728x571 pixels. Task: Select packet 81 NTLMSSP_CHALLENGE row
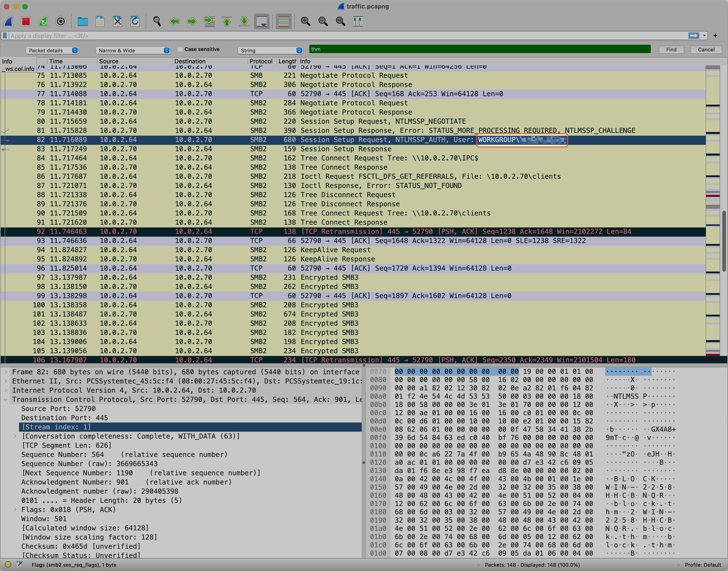click(353, 130)
